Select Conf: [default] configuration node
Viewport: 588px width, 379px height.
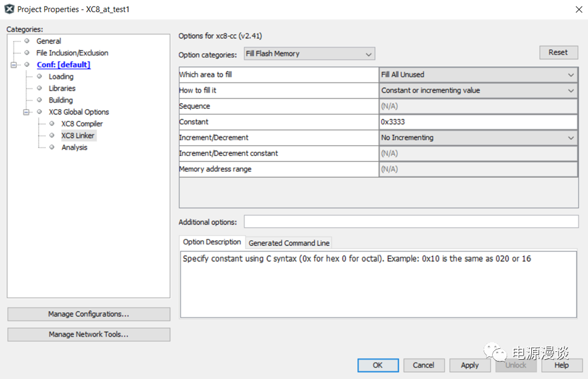click(63, 64)
